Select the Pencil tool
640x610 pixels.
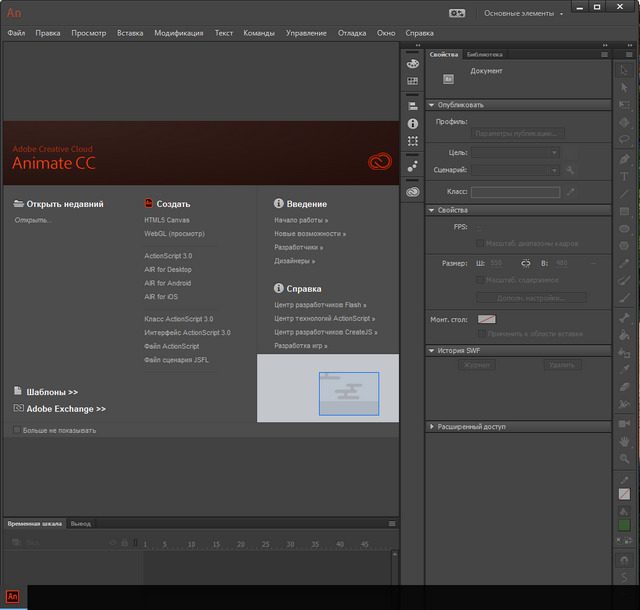tap(624, 263)
